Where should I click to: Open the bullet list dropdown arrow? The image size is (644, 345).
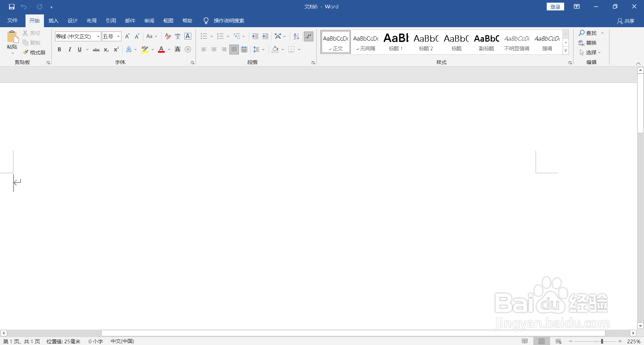(x=212, y=36)
